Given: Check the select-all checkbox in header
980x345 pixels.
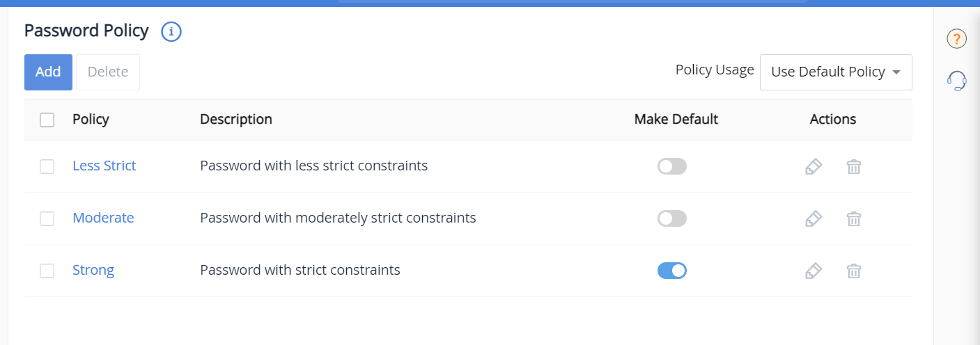Looking at the screenshot, I should coord(47,120).
